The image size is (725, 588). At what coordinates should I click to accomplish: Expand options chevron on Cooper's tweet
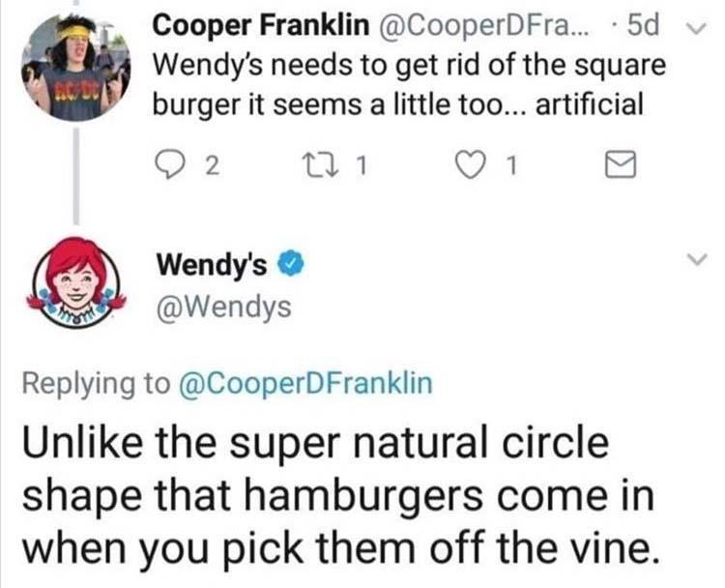[697, 29]
